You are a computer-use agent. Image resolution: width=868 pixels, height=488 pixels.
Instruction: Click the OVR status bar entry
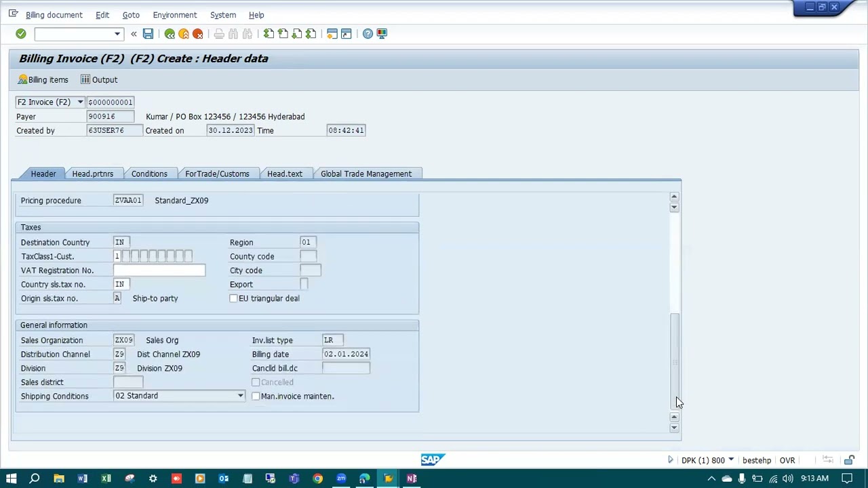787,461
